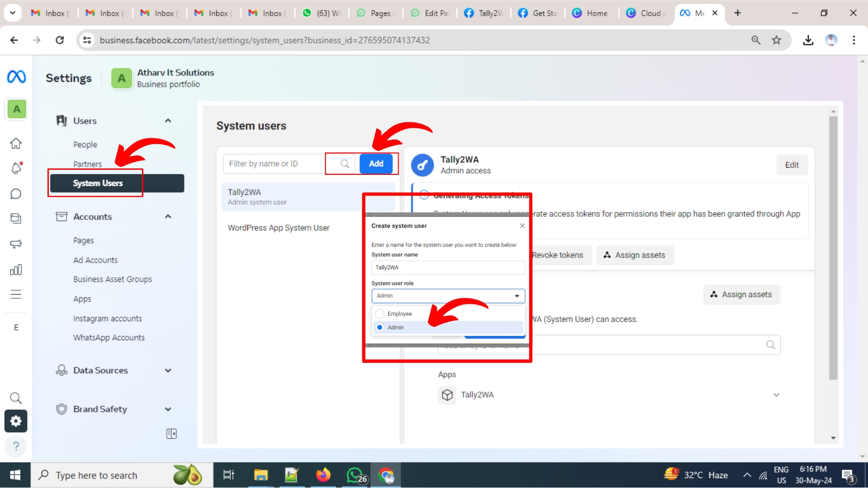
Task: Open the notifications bell icon
Action: (16, 168)
